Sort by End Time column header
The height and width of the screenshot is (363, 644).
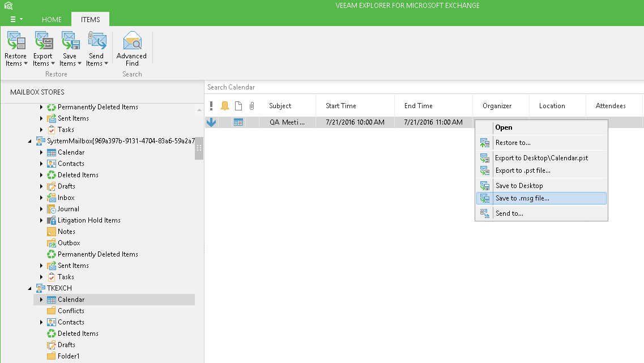click(434, 106)
